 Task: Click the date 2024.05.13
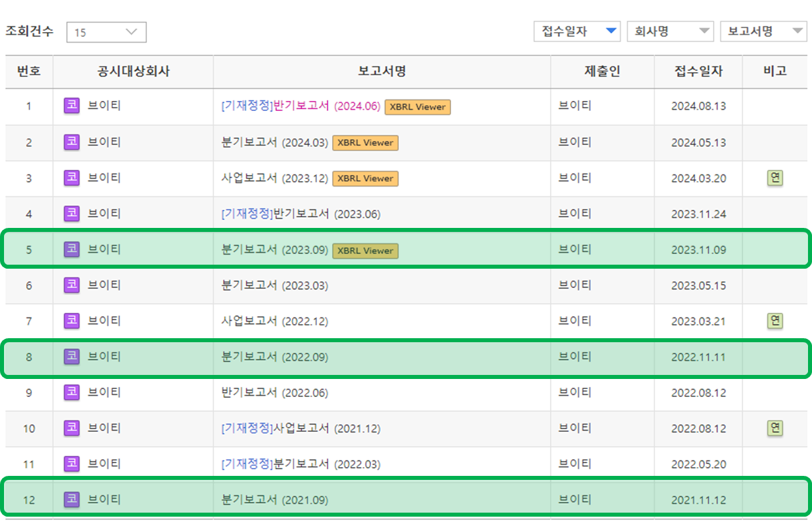coord(698,142)
